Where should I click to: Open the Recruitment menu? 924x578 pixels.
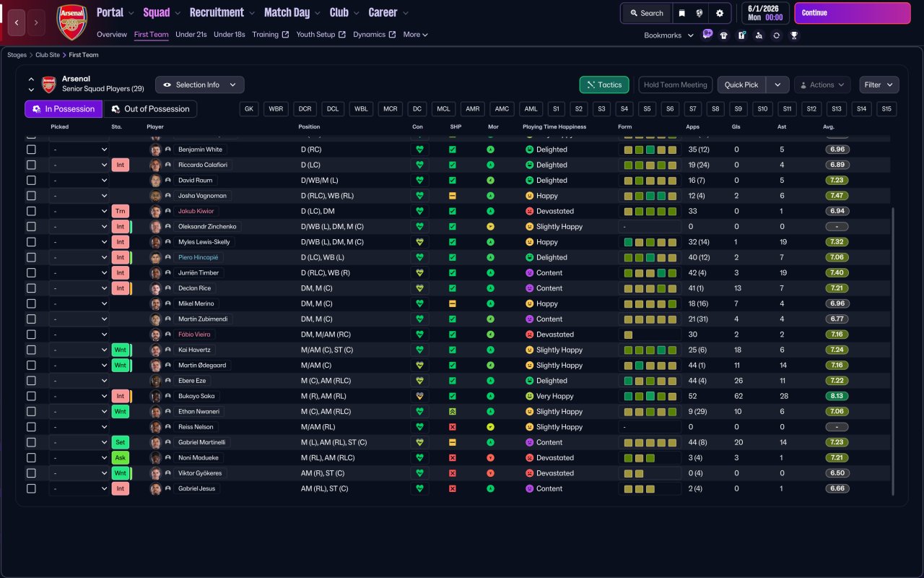[x=222, y=12]
